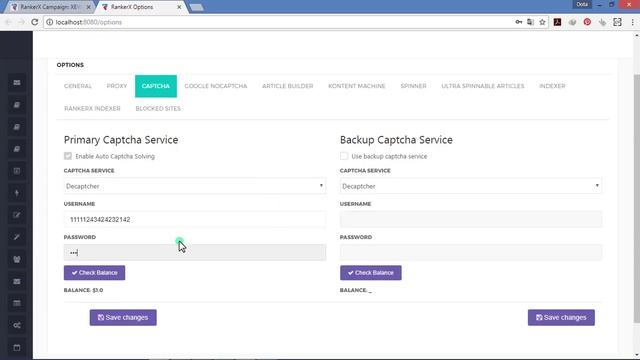Viewport: 640px width, 360px height.
Task: Click the browser forward arrow
Action: point(21,22)
